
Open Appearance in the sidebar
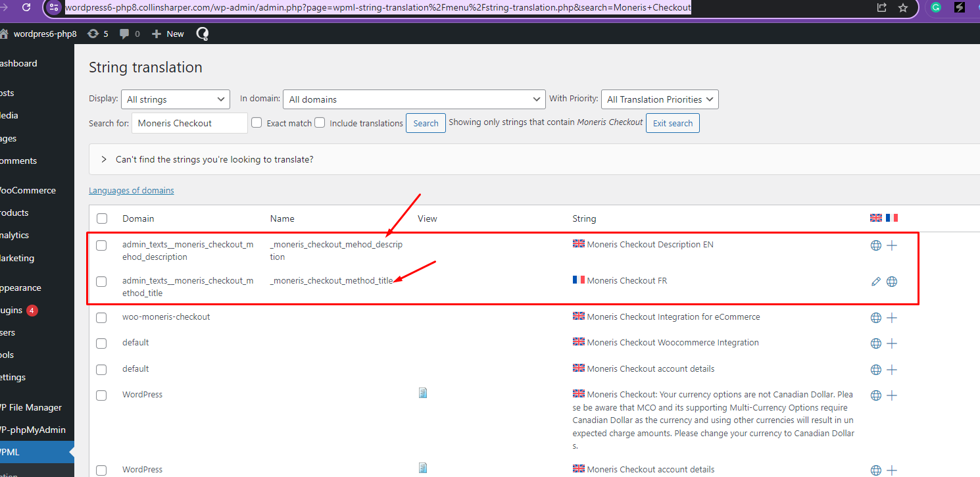(x=20, y=288)
